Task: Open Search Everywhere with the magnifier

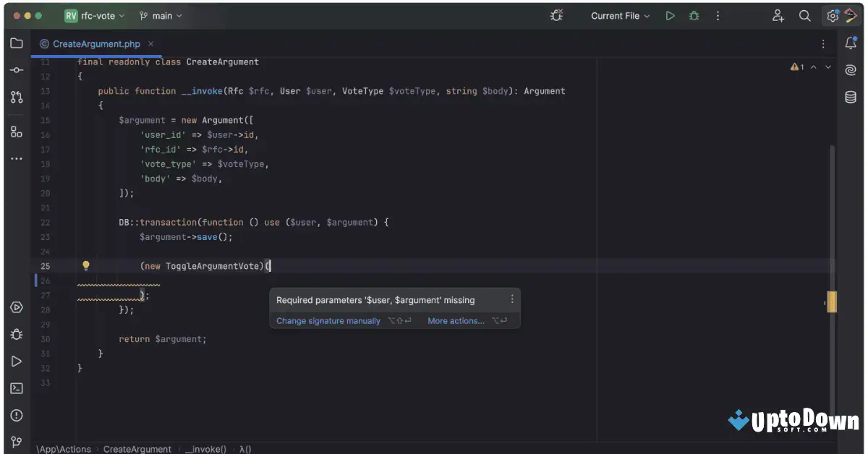Action: point(804,15)
